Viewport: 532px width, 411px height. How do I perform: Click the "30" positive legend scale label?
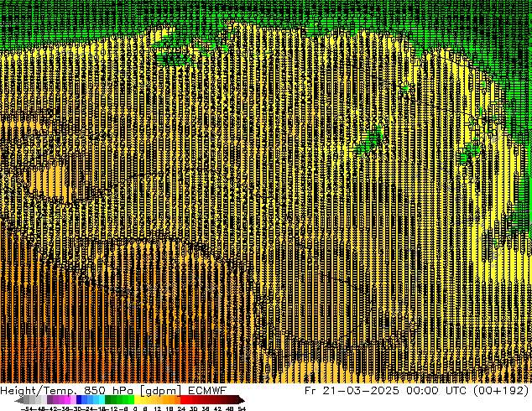pos(193,409)
